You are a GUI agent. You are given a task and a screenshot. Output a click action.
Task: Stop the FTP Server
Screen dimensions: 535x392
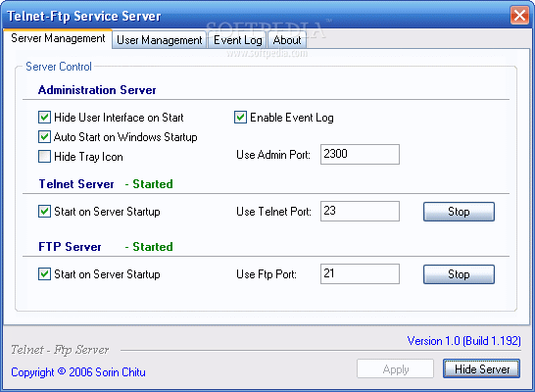[x=459, y=274]
